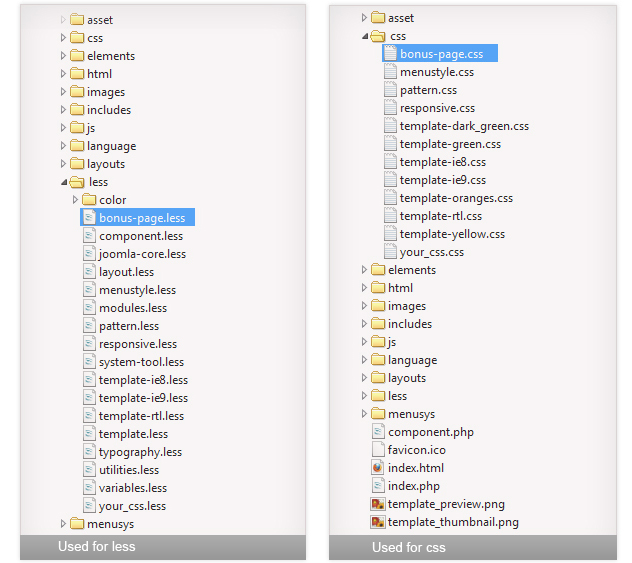Expand the asset folder in the less tree
Screen dimensions: 632x563
[63, 20]
